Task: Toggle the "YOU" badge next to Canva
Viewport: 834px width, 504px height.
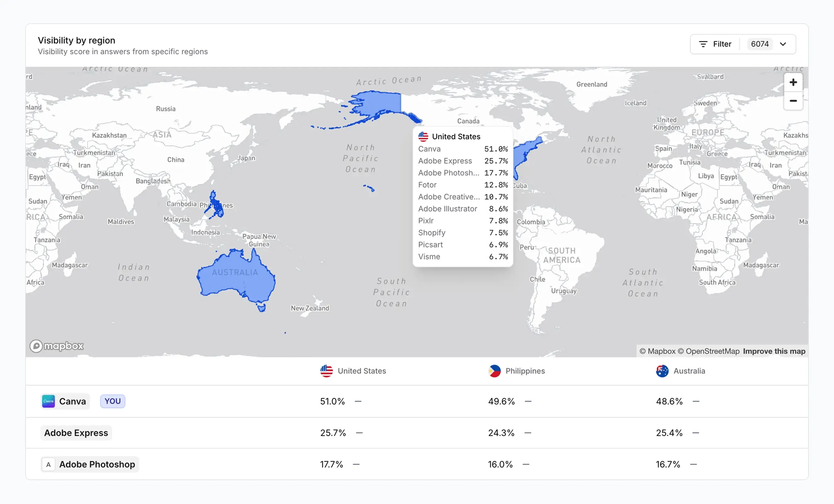Action: pos(112,401)
